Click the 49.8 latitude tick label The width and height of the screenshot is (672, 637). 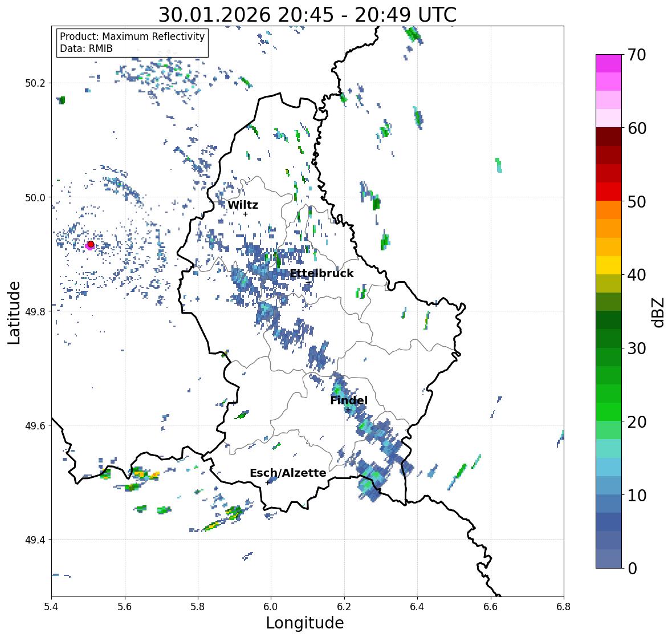(x=35, y=311)
